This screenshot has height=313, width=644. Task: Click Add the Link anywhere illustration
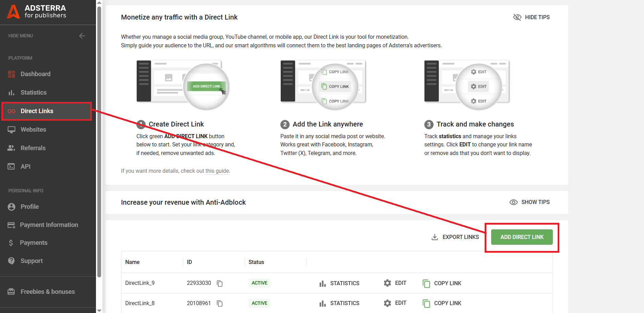click(323, 85)
